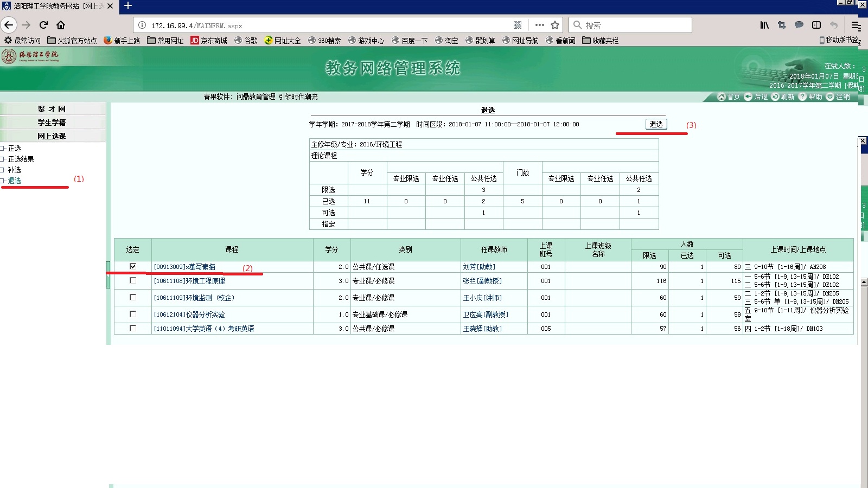Go to browser home page icon
This screenshot has width=868, height=488.
[61, 25]
